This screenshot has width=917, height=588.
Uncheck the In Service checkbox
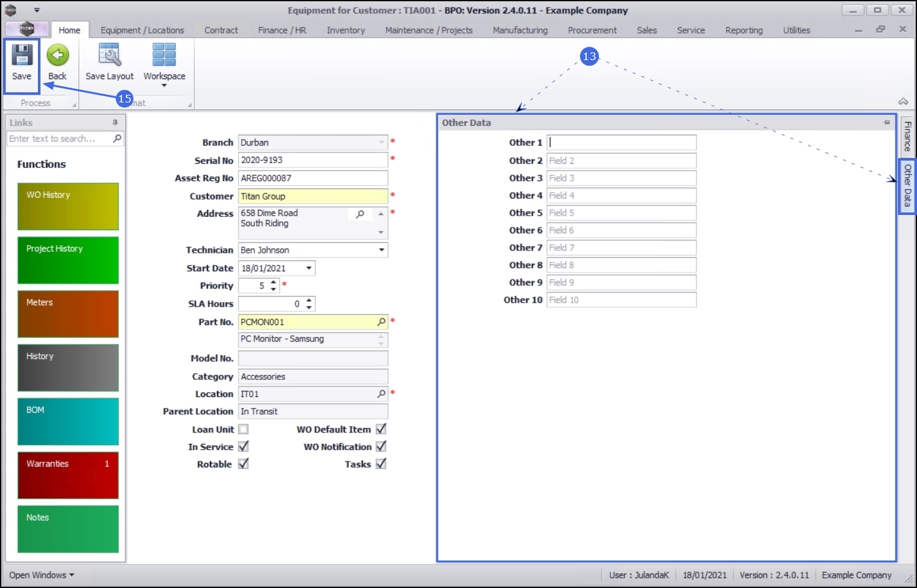243,446
